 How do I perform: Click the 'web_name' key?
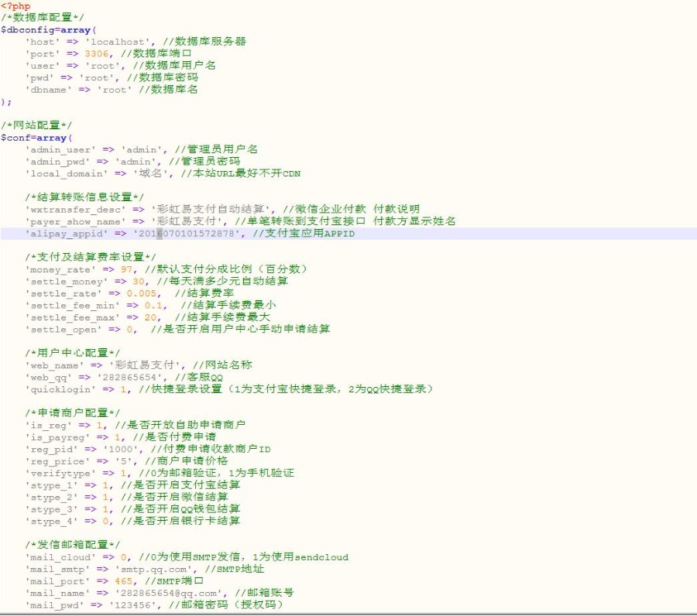(55, 365)
